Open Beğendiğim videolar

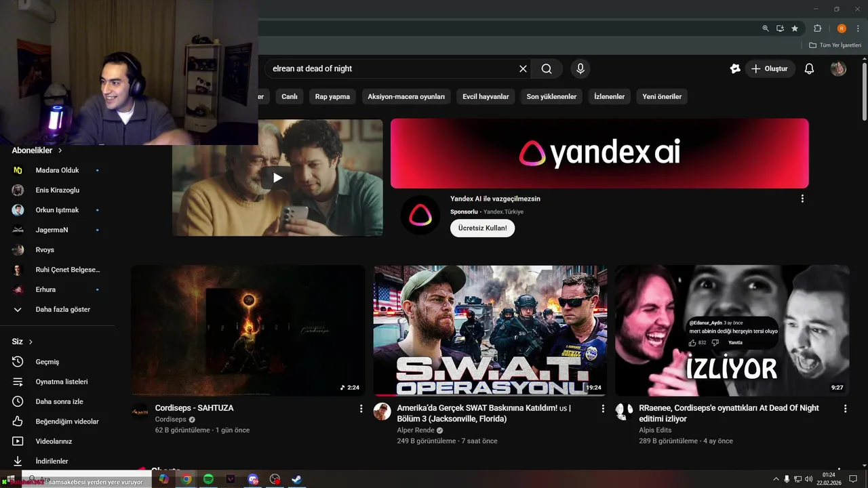[x=58, y=422]
